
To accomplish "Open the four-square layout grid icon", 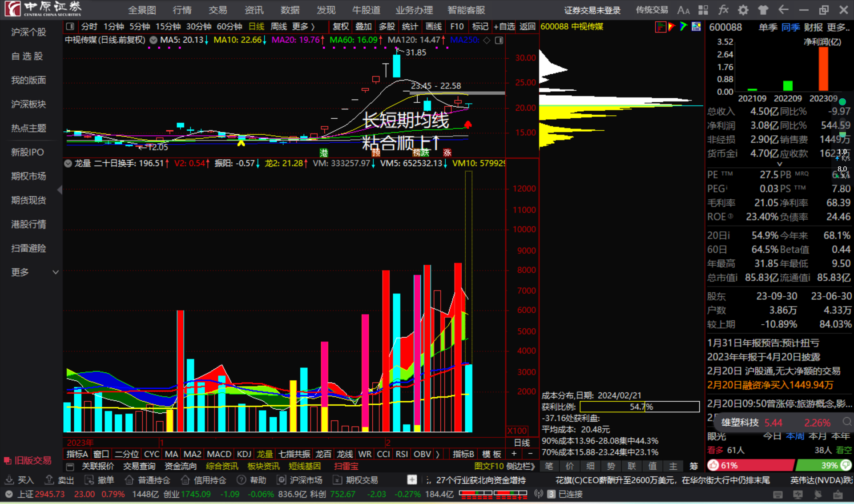I will 703,10.
